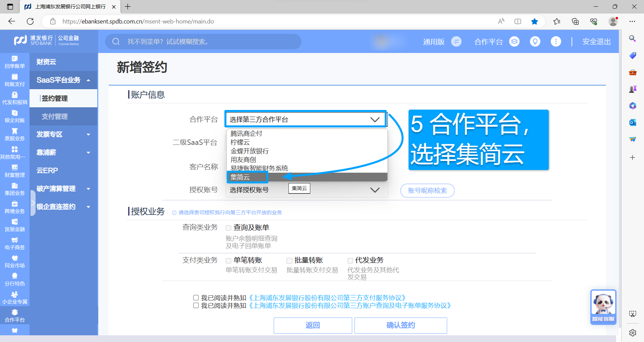Open 小企业专属 sidebar icon

coord(15,297)
